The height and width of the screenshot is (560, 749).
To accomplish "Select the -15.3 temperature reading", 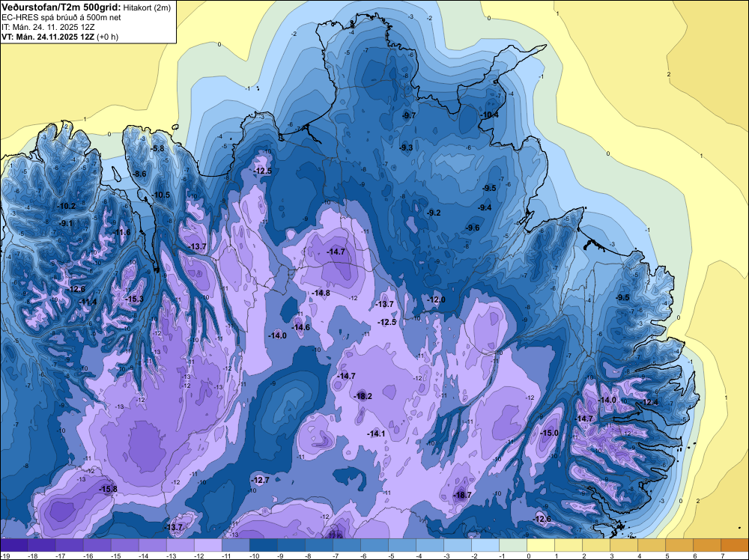I will click(134, 299).
